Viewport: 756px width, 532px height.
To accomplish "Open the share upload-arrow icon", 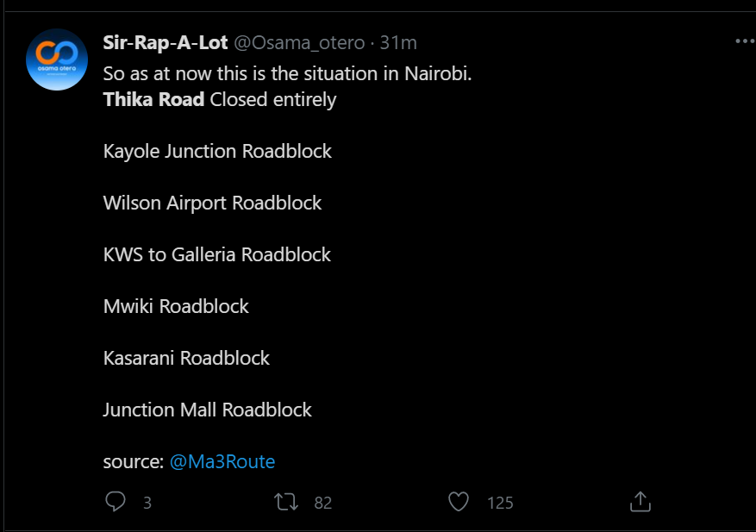I will [640, 502].
